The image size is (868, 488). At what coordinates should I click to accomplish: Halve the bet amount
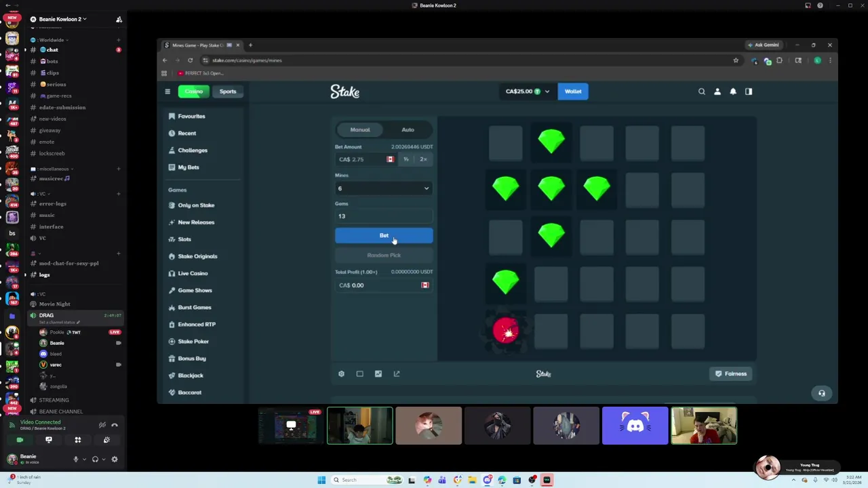[406, 159]
